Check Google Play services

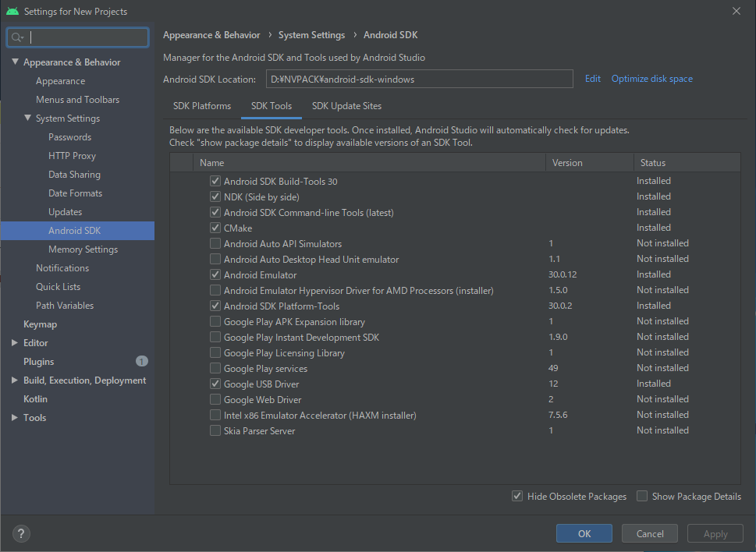215,368
